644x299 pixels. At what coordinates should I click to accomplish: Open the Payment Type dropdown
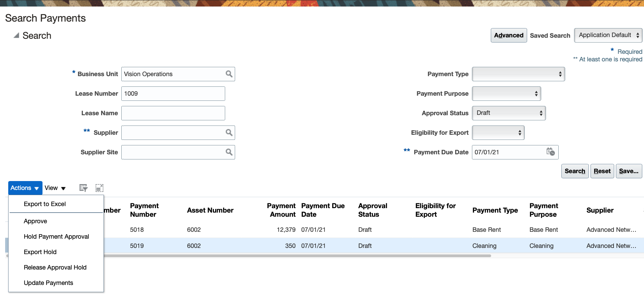pyautogui.click(x=518, y=74)
